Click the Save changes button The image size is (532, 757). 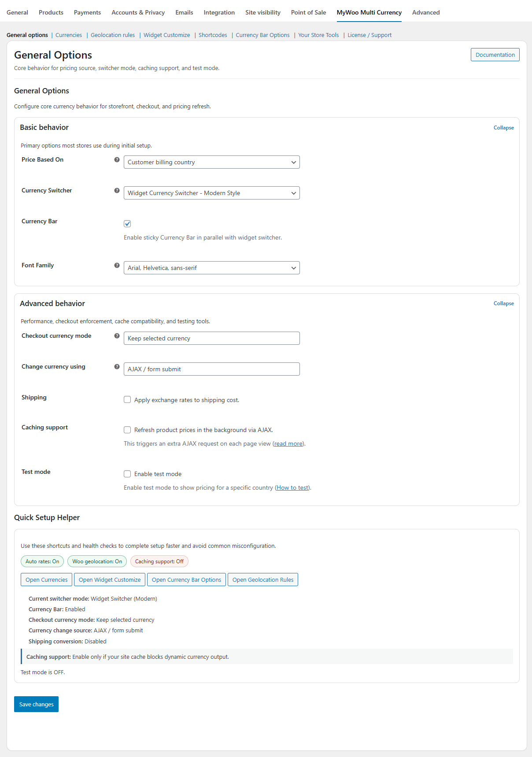(36, 704)
